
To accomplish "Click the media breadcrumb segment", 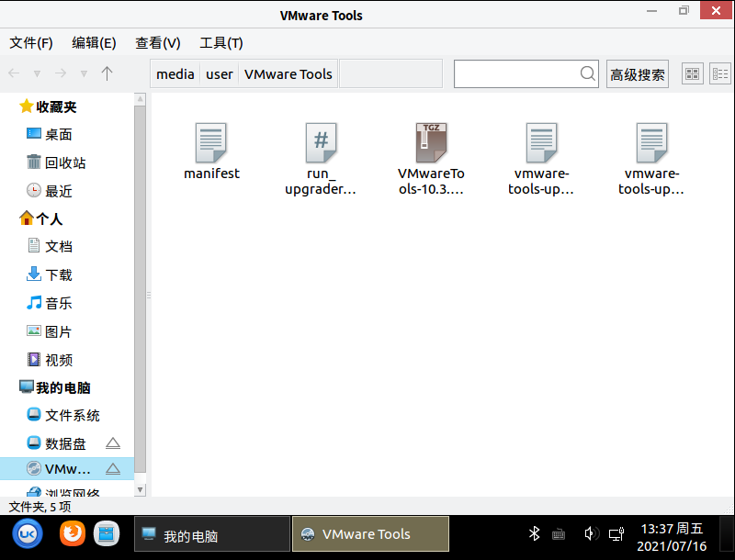I will point(175,74).
